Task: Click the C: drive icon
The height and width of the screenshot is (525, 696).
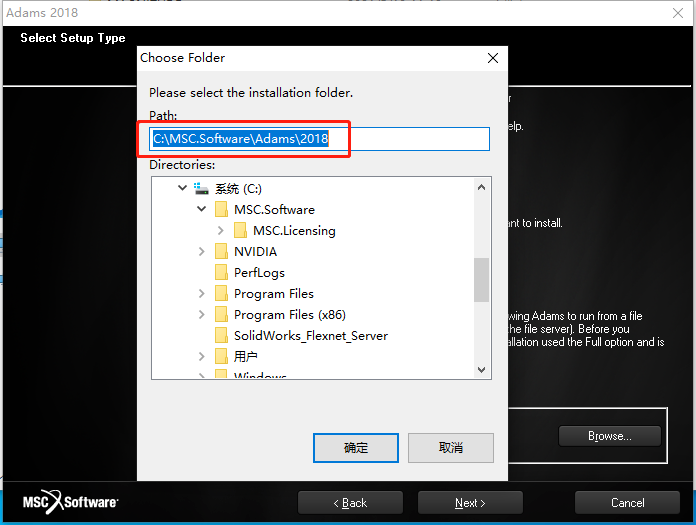Action: [x=201, y=189]
